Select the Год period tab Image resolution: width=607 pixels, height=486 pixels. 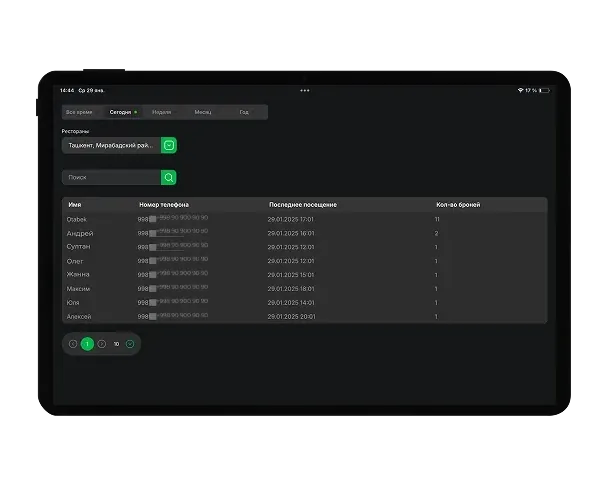244,112
